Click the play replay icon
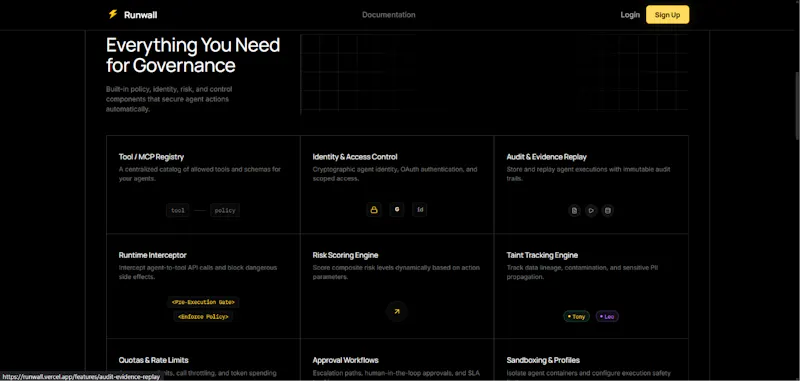 [x=591, y=210]
